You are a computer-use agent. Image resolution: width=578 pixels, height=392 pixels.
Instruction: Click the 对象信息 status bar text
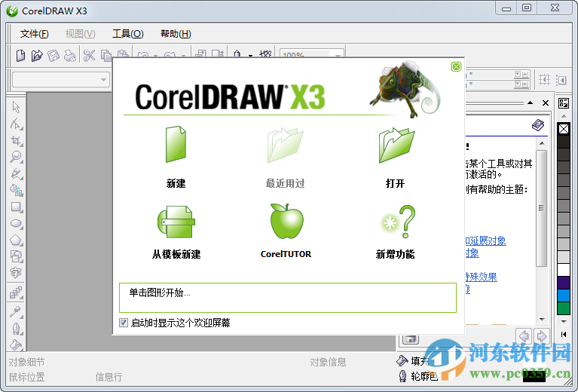pyautogui.click(x=328, y=362)
